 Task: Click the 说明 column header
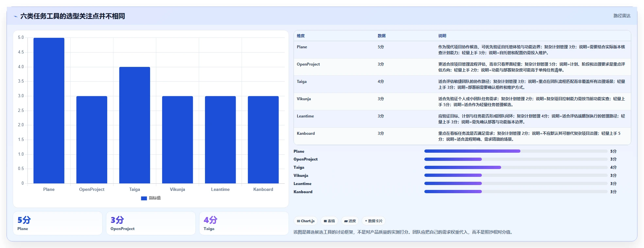(442, 36)
